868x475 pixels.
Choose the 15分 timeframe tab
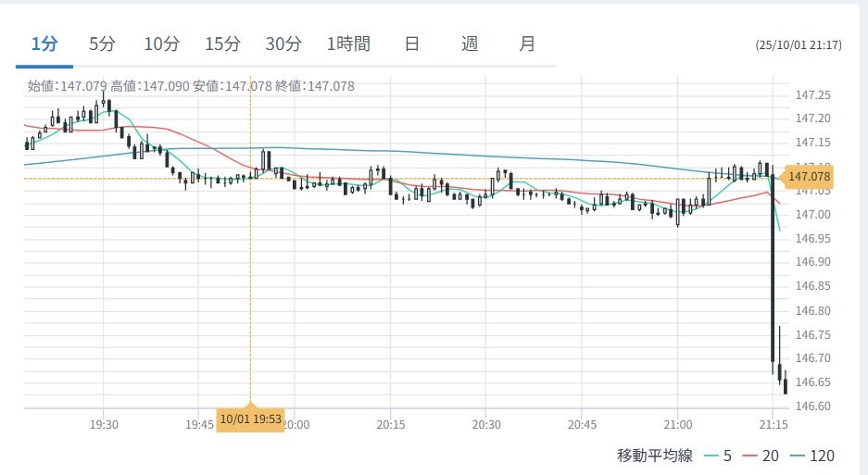click(222, 44)
